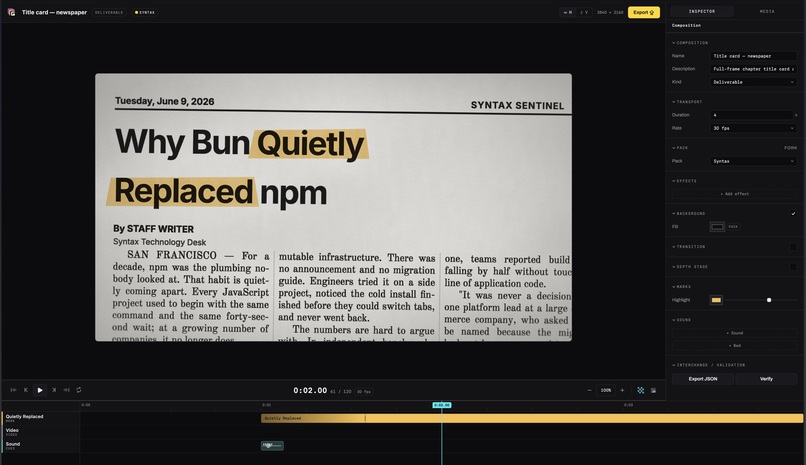806x465 pixels.
Task: Toggle the transparency grid icon
Action: click(640, 390)
